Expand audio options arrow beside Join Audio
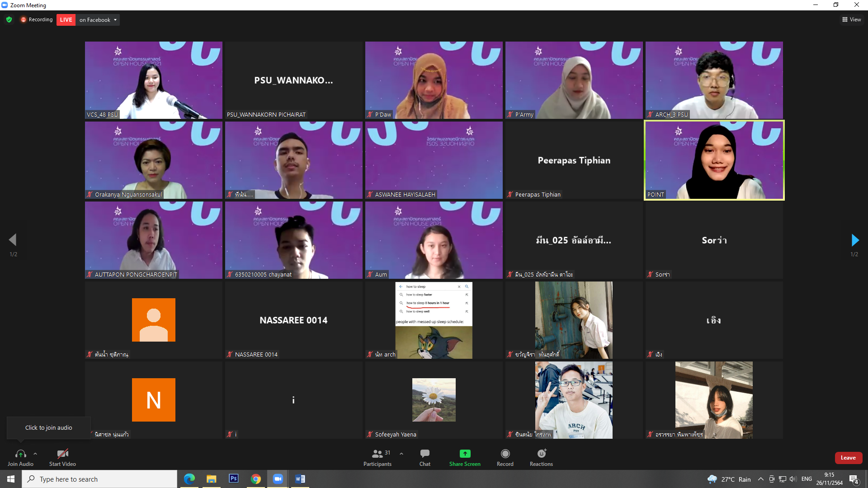 coord(35,454)
